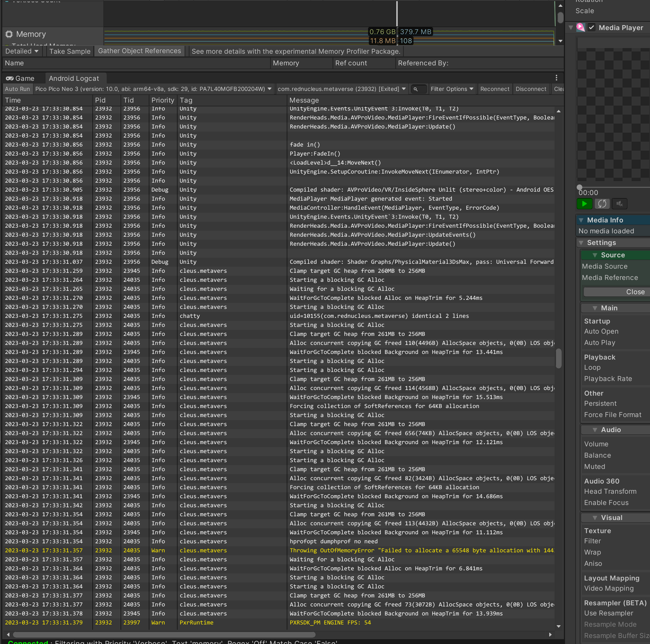
Task: Mute audio with the speaker icon
Action: pos(619,204)
